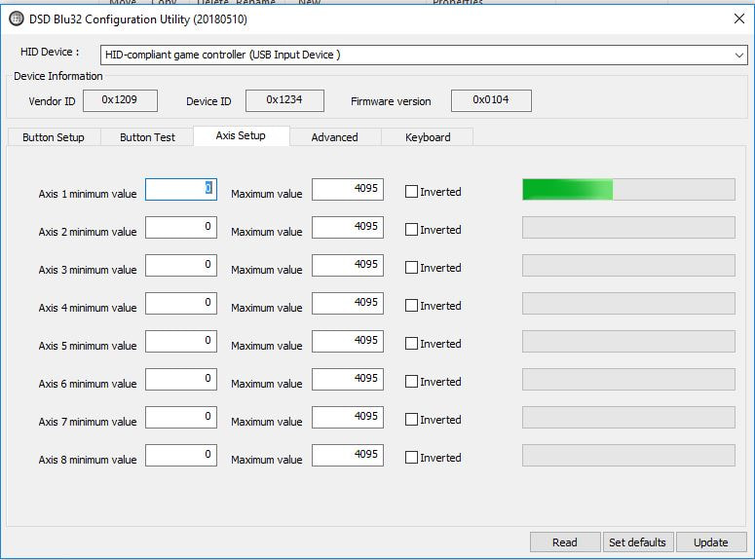This screenshot has width=755, height=560.
Task: Click the Axis 2 minimum value field
Action: pyautogui.click(x=181, y=227)
